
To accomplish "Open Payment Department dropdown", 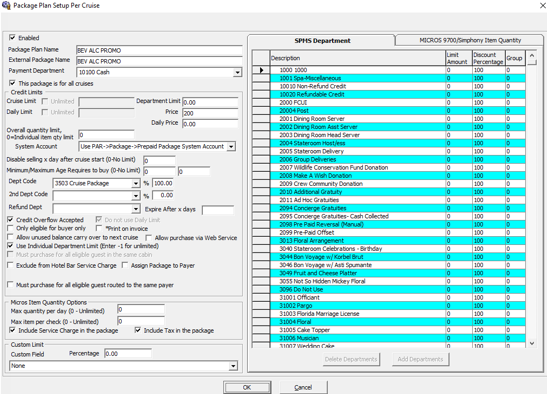I will 237,72.
